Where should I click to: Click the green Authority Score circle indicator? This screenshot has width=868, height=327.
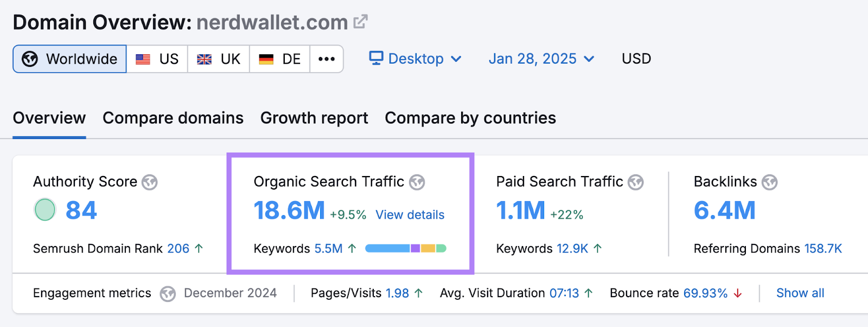pos(45,210)
